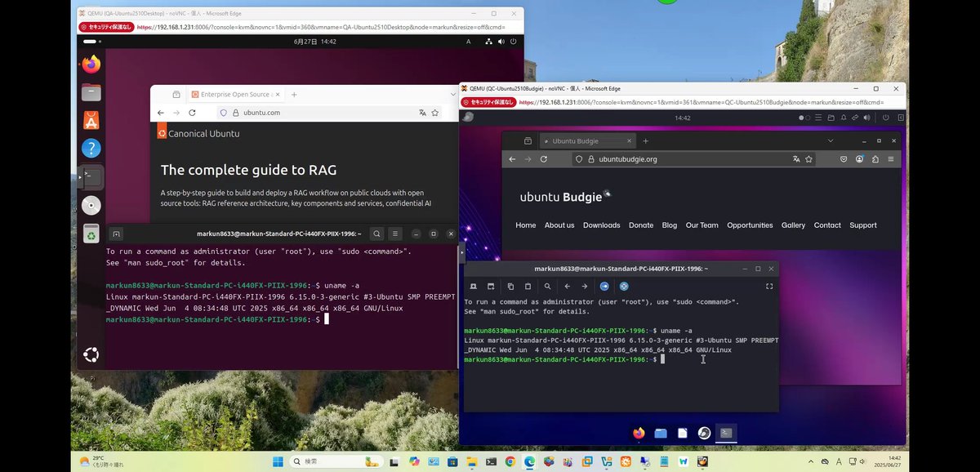Toggle fullscreen in Budgie terminal toolbar
The image size is (980, 472).
pos(769,287)
